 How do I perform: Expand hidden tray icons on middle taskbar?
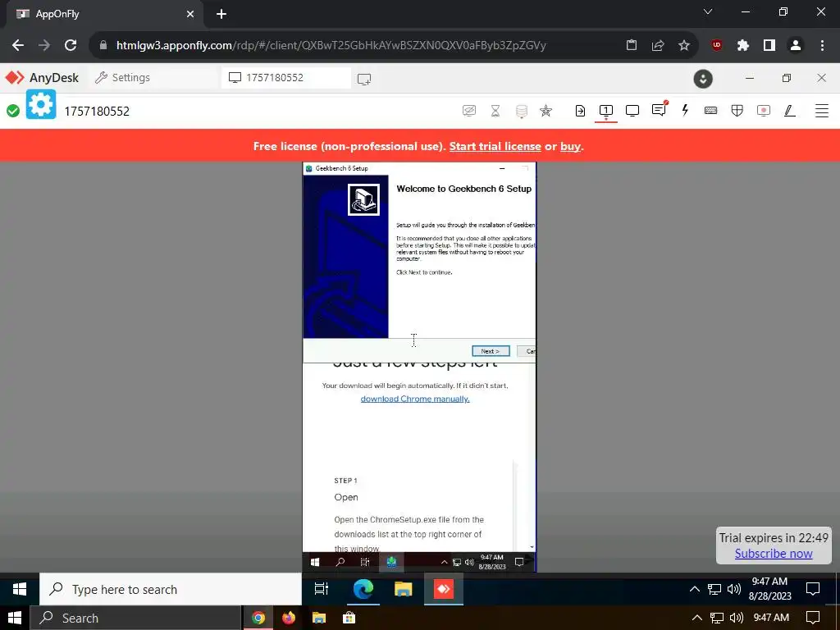[694, 589]
